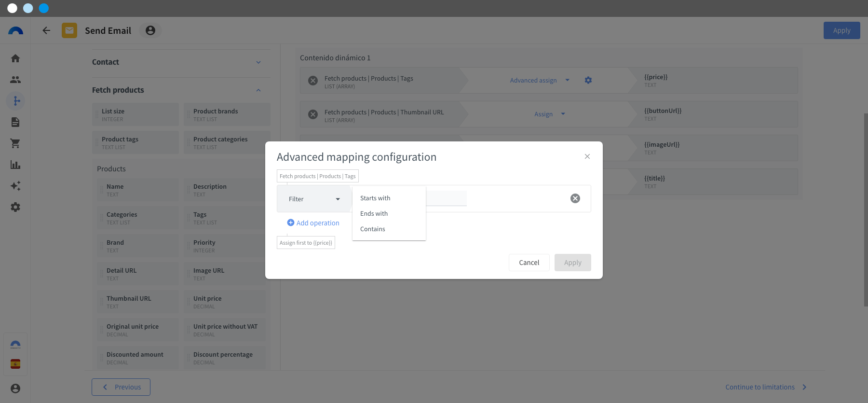Open the user account icon at bottom left

click(x=15, y=389)
